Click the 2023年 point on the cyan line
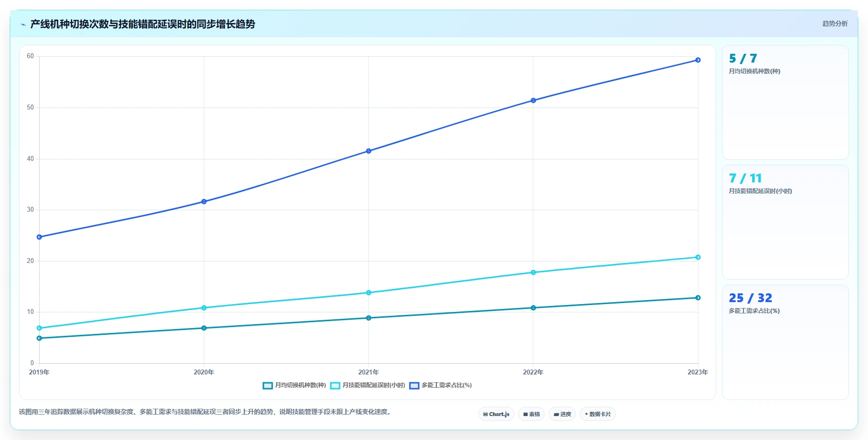Image resolution: width=868 pixels, height=440 pixels. [x=698, y=257]
